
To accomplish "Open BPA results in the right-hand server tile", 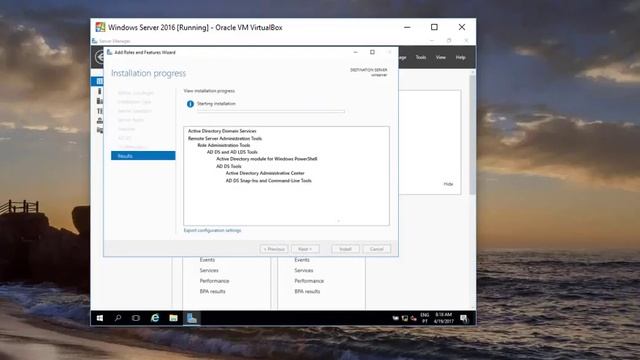I will (307, 292).
